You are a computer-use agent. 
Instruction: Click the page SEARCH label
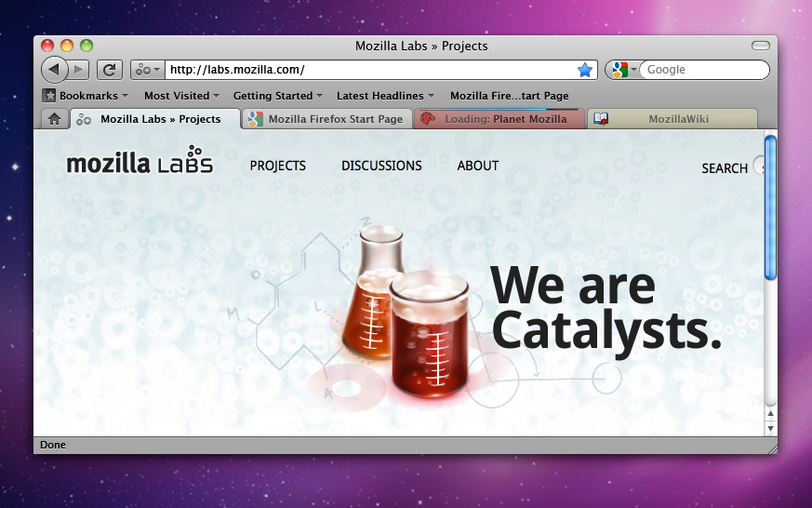725,168
